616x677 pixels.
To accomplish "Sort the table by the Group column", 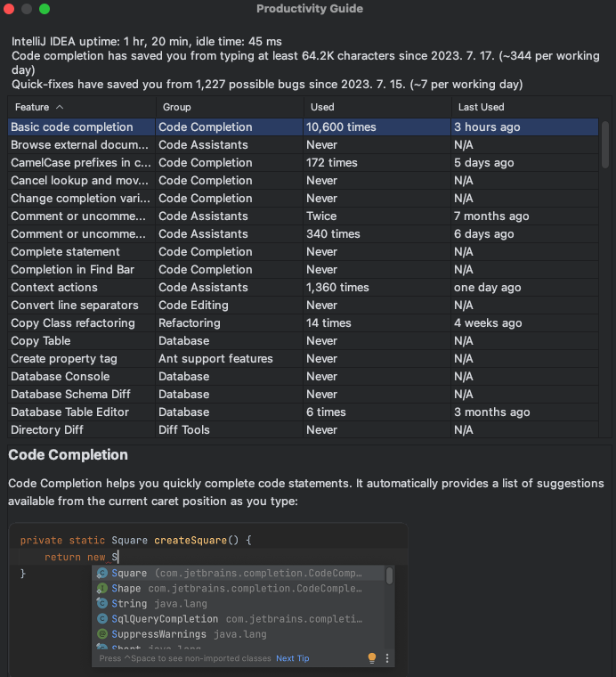I will pos(229,107).
